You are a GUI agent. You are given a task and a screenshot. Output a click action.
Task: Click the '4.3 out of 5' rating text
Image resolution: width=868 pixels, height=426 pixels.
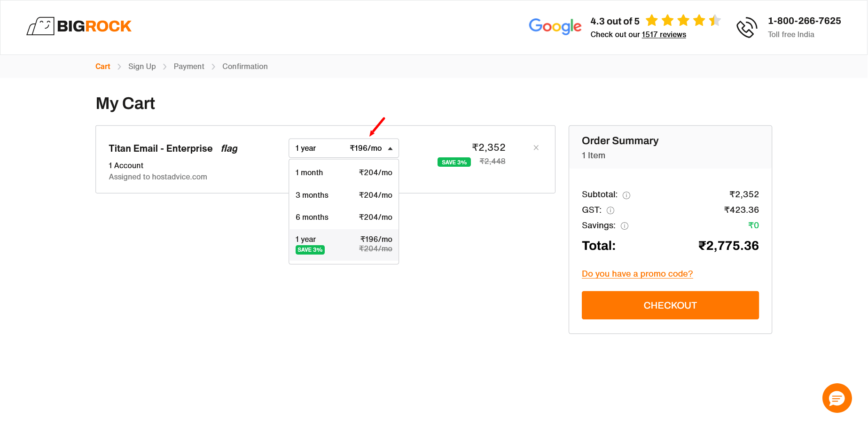[x=615, y=21]
